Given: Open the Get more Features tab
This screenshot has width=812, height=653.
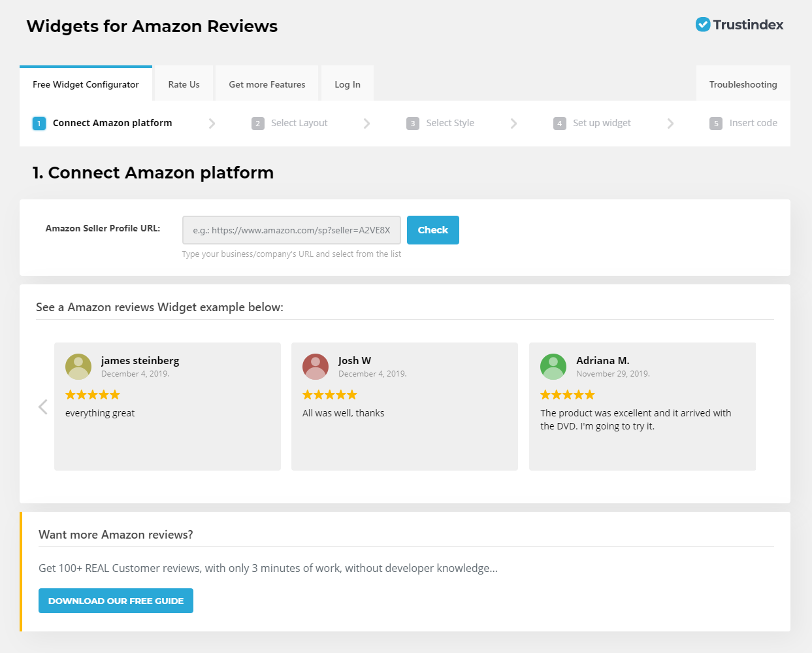Looking at the screenshot, I should pos(267,84).
